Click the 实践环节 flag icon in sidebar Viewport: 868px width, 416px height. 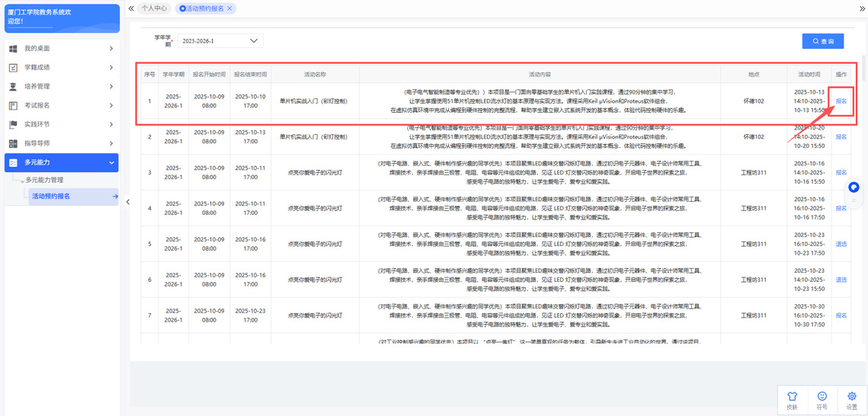click(13, 124)
